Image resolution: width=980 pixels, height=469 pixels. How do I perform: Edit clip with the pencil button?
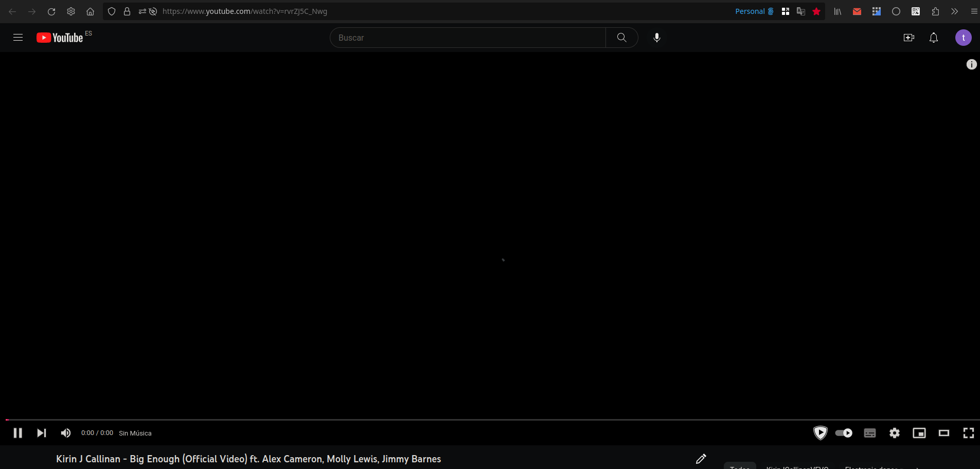(x=701, y=459)
